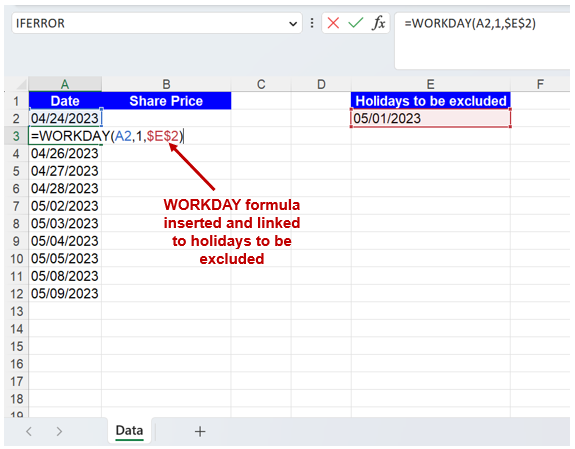Click the Date header cell
Viewport: 575px width, 449px height.
65,101
